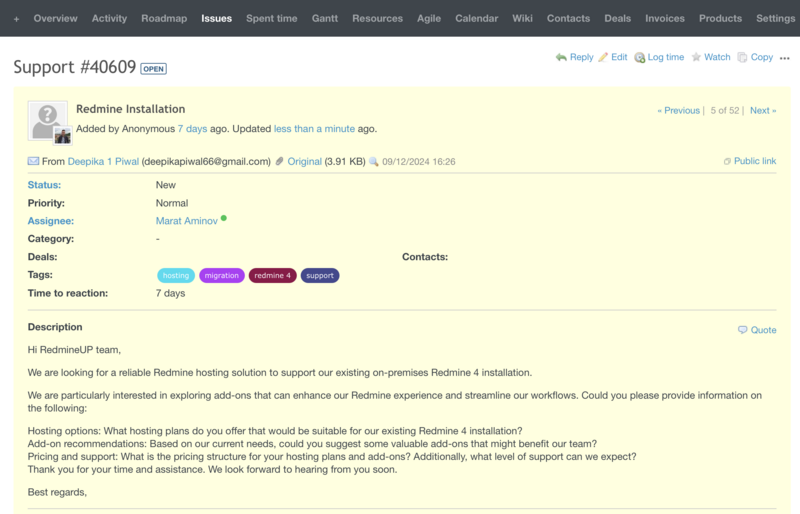Click the '7 days' added time link
The image size is (800, 514).
point(192,129)
